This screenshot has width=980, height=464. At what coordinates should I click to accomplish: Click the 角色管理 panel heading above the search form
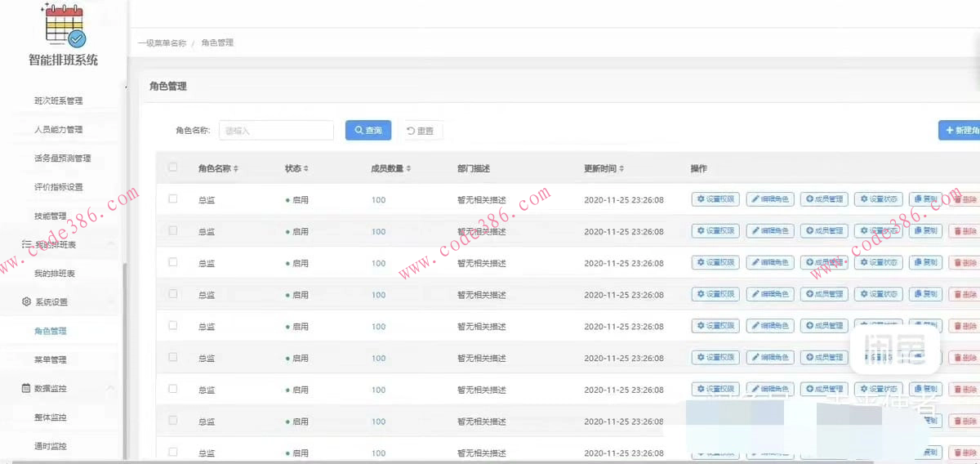168,86
